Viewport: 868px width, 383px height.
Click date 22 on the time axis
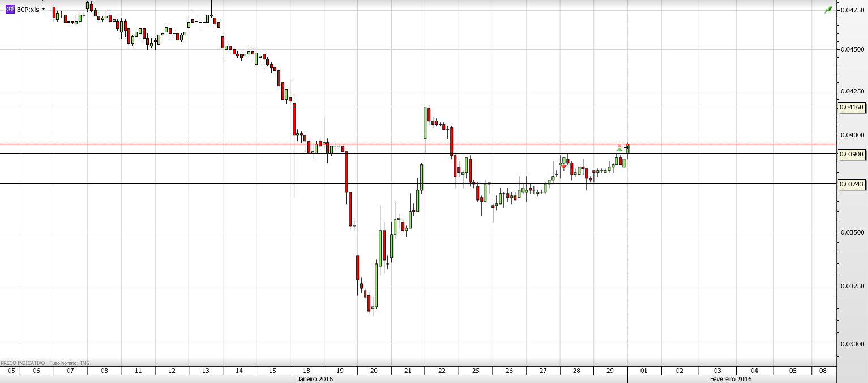coord(442,371)
